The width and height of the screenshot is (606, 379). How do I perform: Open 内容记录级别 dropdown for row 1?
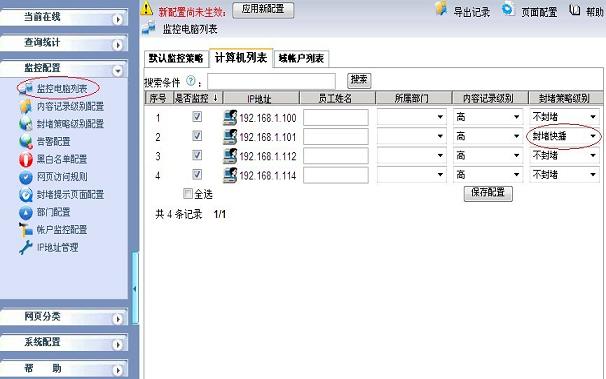[x=488, y=117]
